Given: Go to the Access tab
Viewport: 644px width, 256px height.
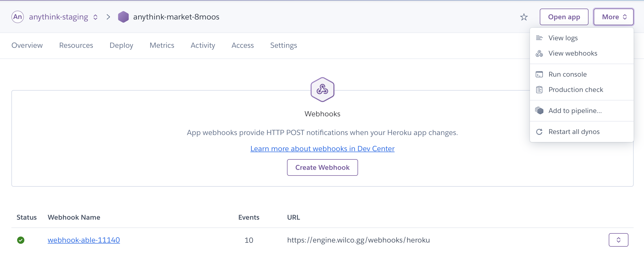Looking at the screenshot, I should pyautogui.click(x=242, y=45).
